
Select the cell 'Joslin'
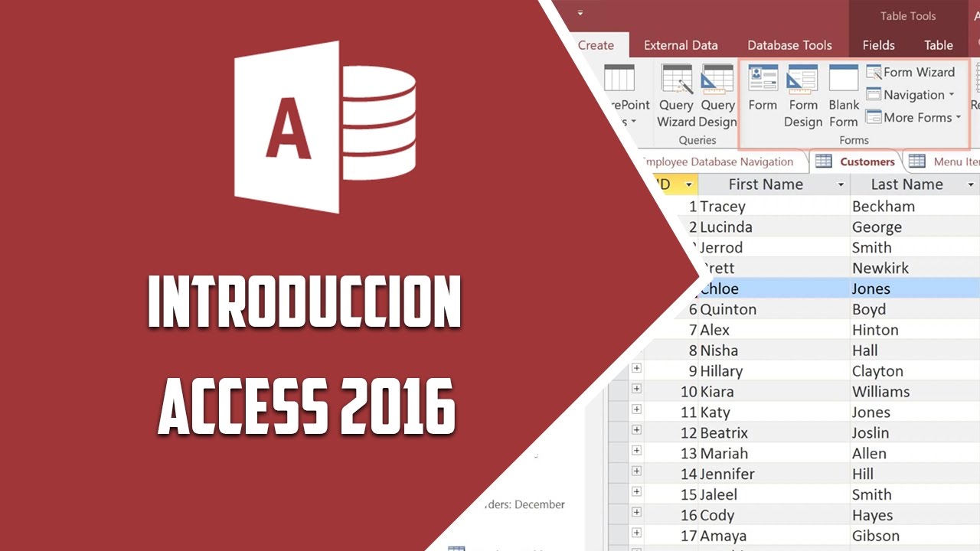(x=915, y=434)
